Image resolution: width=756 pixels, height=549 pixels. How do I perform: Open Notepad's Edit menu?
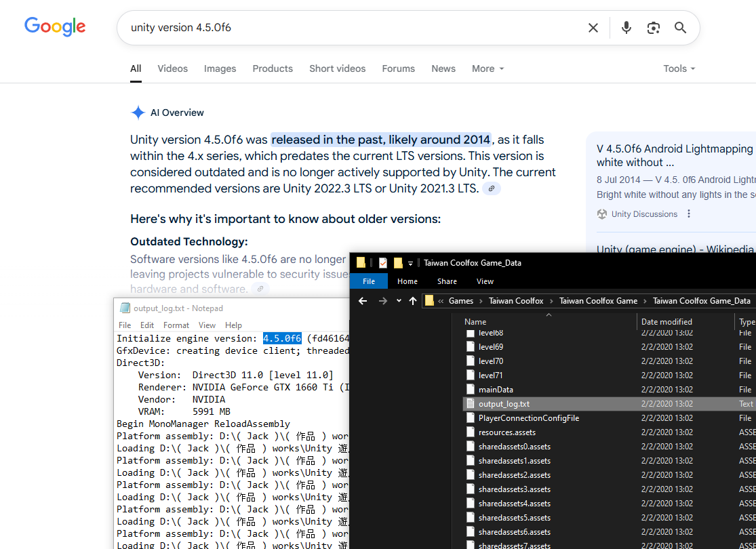[x=147, y=325]
